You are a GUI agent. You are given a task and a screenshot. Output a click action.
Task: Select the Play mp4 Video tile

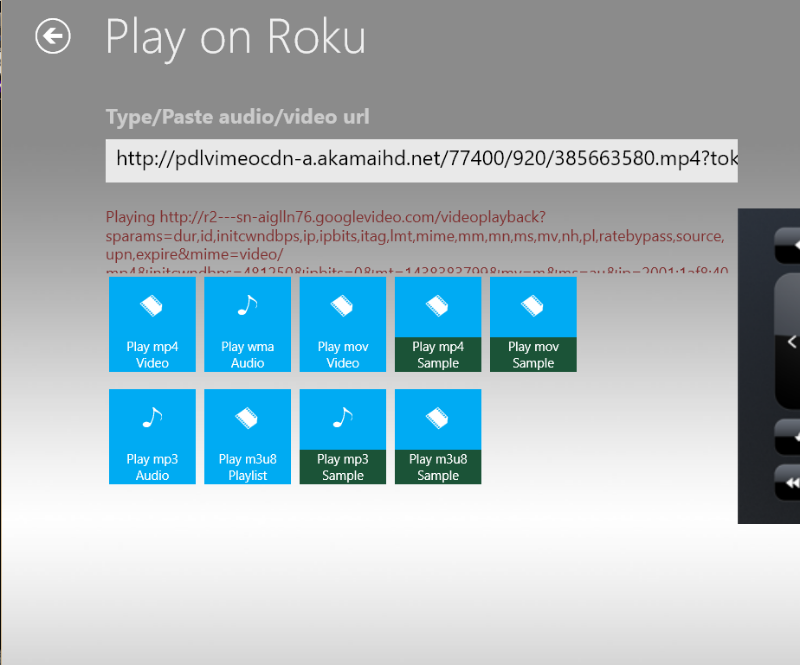pyautogui.click(x=152, y=324)
